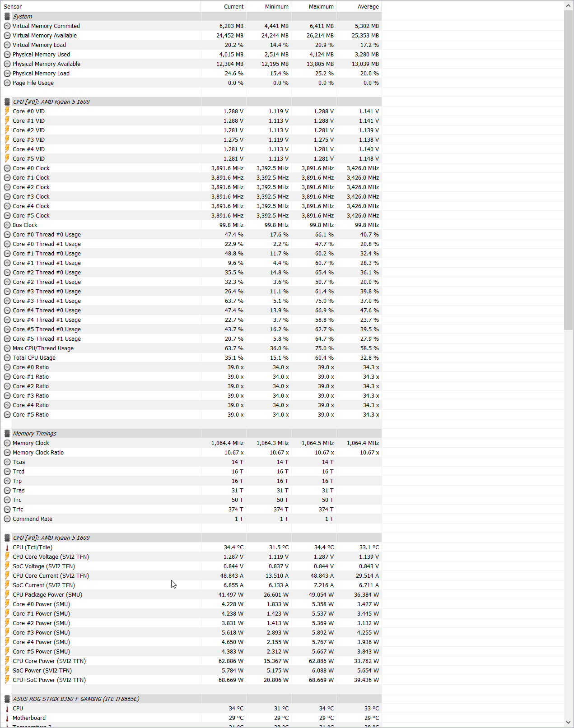
Task: Click the Maximum column header
Action: pyautogui.click(x=321, y=7)
